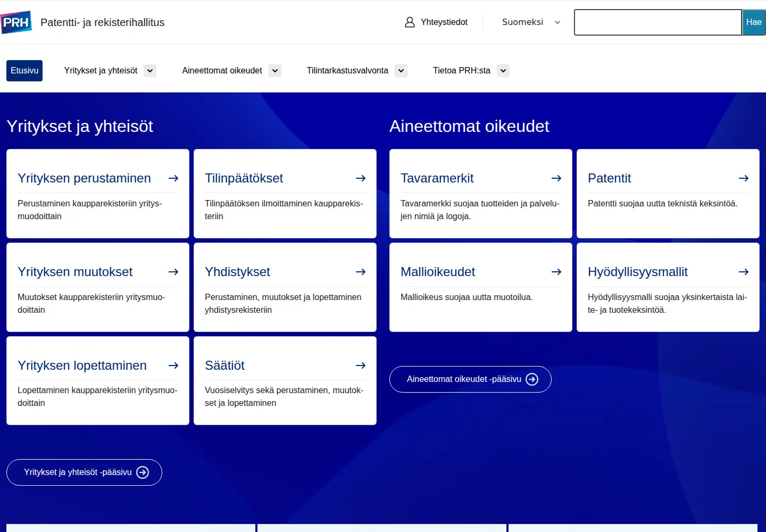Open the Patentit heading link

[609, 178]
